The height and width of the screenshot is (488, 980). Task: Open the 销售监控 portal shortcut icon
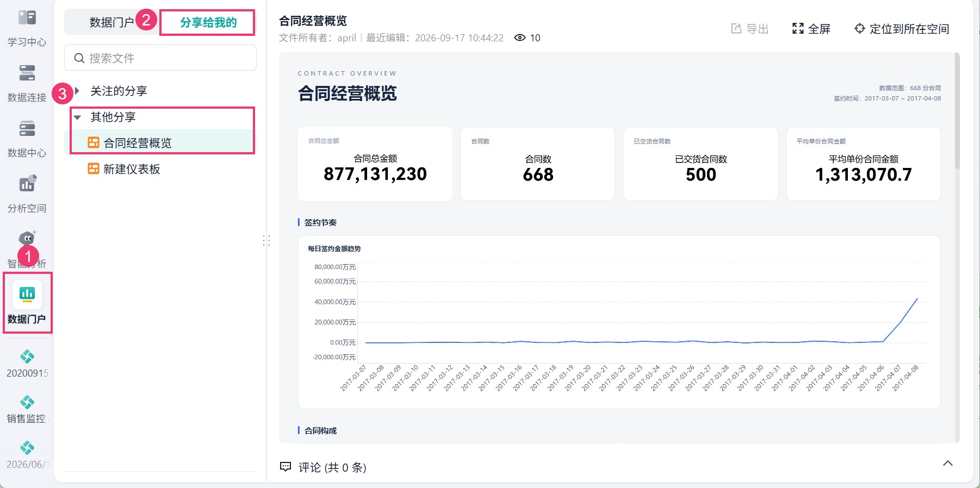(x=27, y=402)
